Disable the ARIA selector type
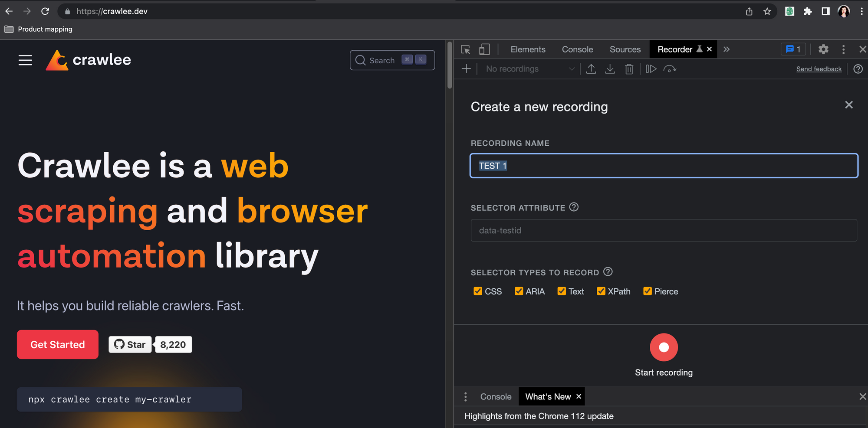Viewport: 868px width, 428px height. (519, 291)
